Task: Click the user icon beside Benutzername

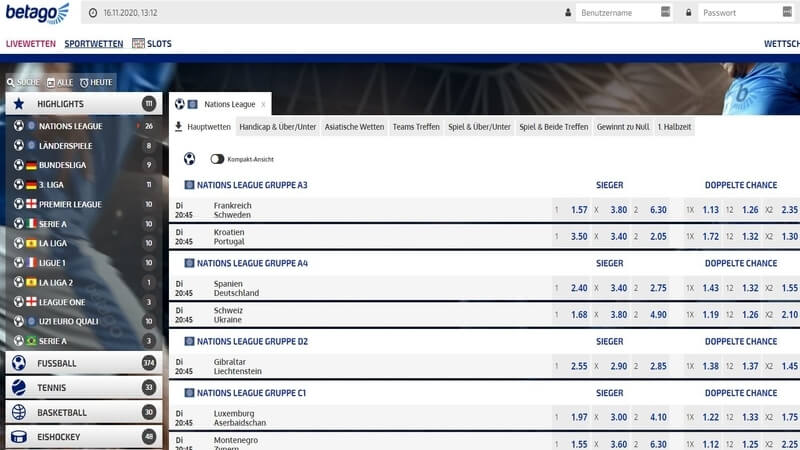Action: [568, 12]
